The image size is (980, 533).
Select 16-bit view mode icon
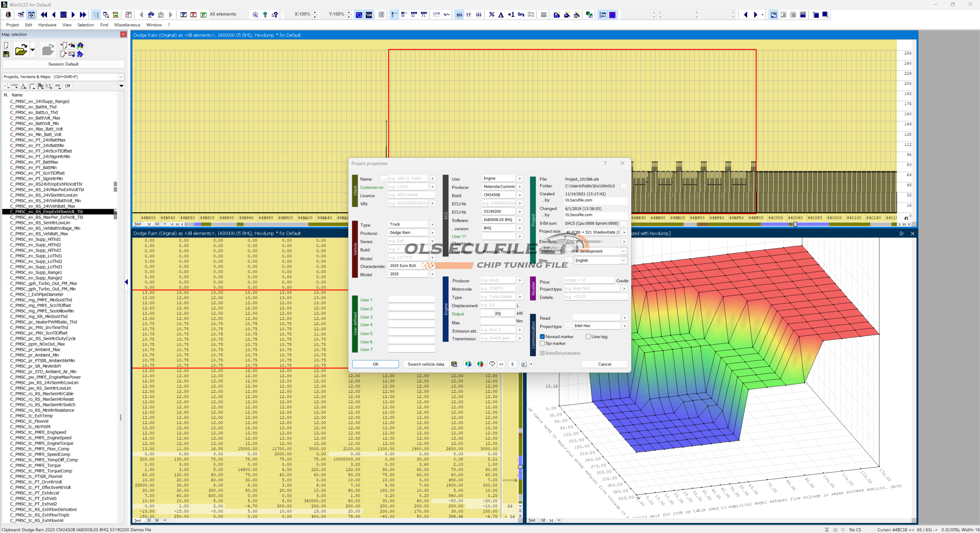(x=403, y=15)
